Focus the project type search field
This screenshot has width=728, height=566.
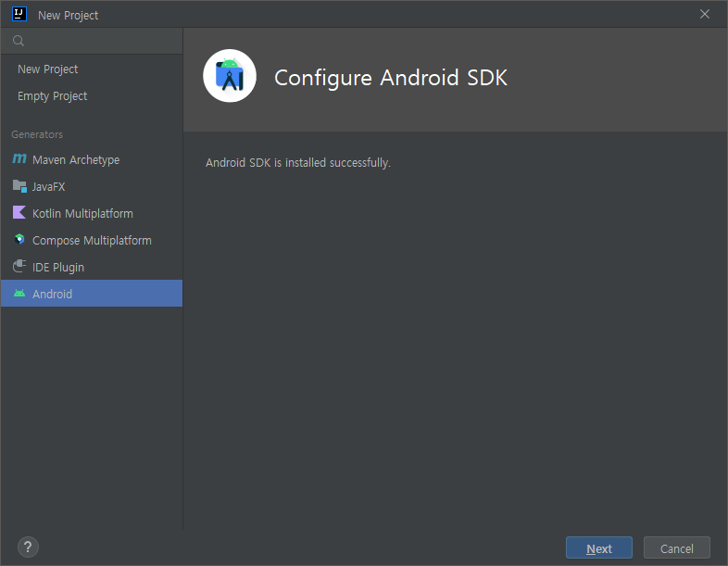click(x=92, y=41)
